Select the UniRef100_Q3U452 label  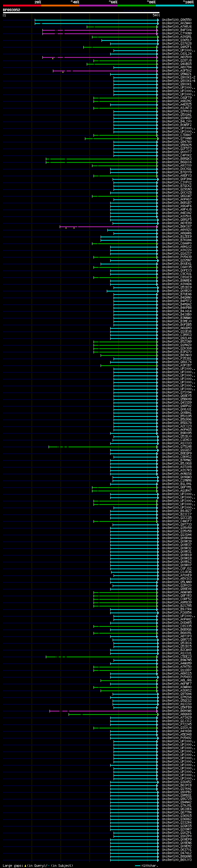click(x=176, y=782)
